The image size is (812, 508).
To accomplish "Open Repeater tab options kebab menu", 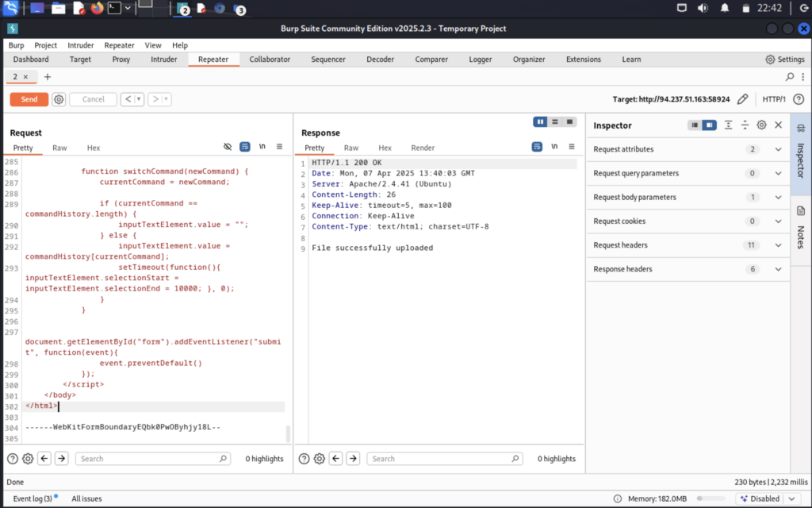I will pyautogui.click(x=803, y=77).
